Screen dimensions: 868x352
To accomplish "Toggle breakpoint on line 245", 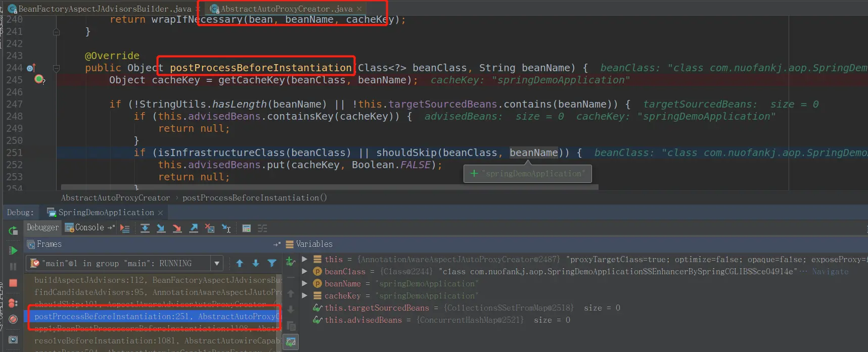I will [x=39, y=79].
